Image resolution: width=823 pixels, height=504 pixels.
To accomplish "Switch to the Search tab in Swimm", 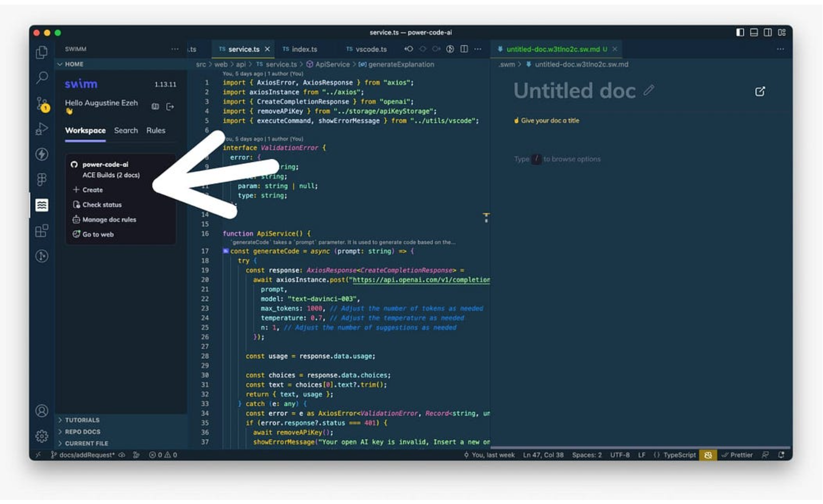I will [126, 131].
